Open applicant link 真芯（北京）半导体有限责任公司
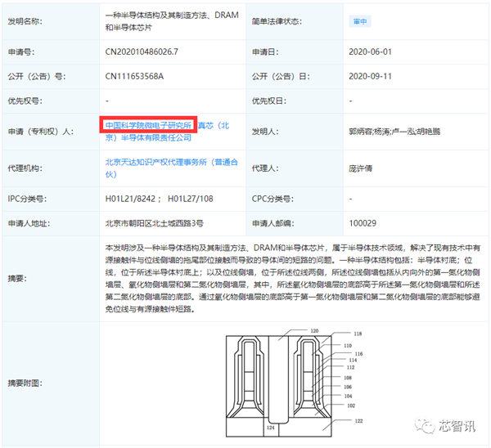This screenshot has height=448, width=491. pyautogui.click(x=167, y=132)
